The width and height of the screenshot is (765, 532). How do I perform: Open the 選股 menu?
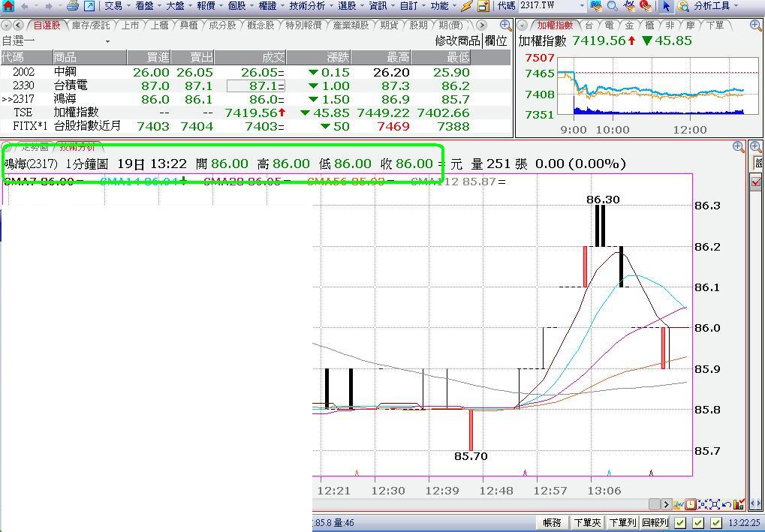coord(352,6)
